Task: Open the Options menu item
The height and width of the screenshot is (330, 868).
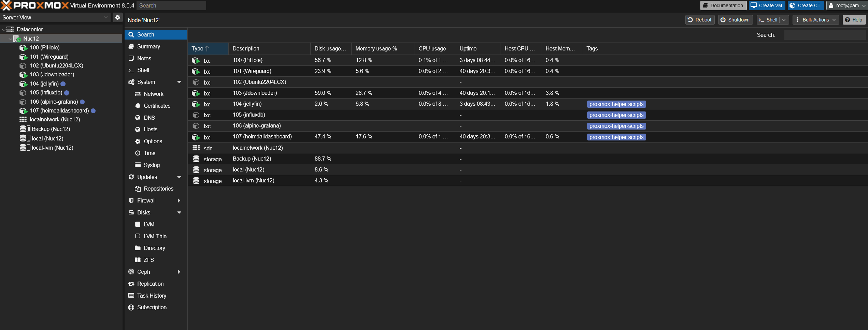Action: tap(156, 141)
